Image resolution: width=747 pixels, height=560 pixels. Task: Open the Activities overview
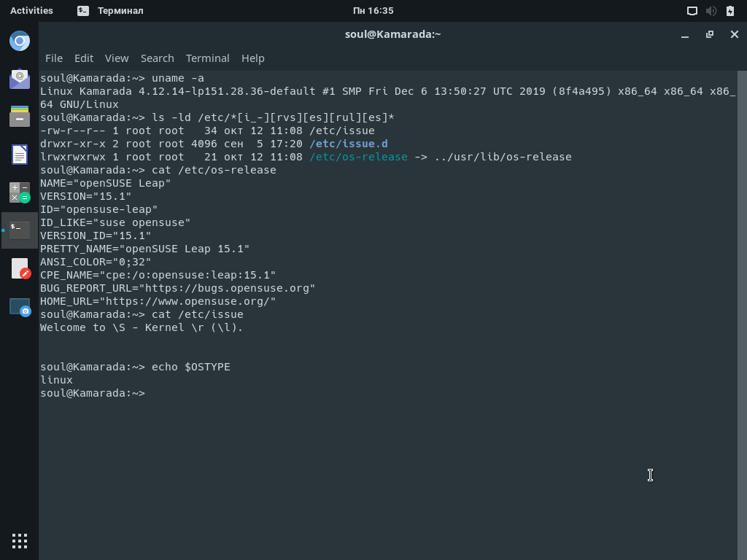tap(31, 10)
